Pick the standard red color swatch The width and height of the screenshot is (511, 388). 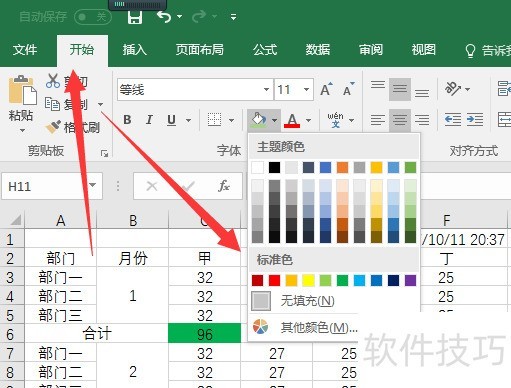(274, 280)
